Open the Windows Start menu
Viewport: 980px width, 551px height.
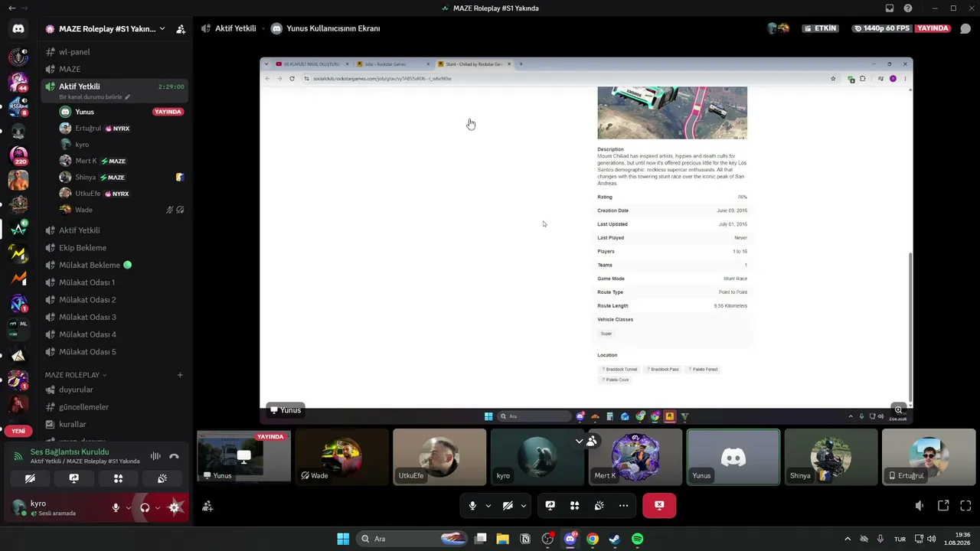point(343,539)
